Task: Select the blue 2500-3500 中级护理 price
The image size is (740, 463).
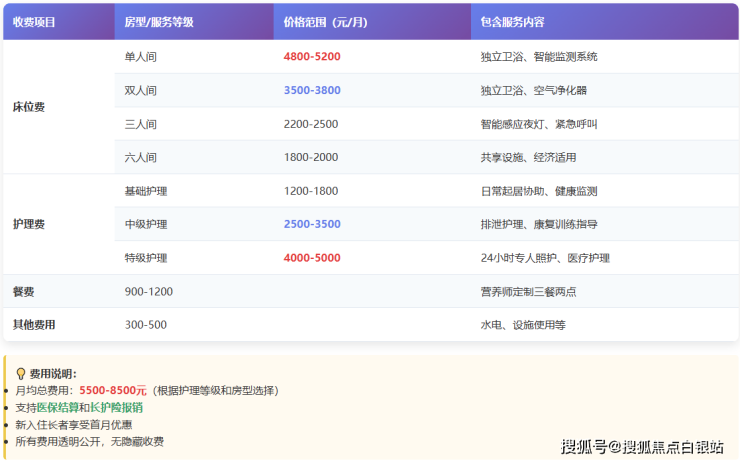Action: point(312,224)
